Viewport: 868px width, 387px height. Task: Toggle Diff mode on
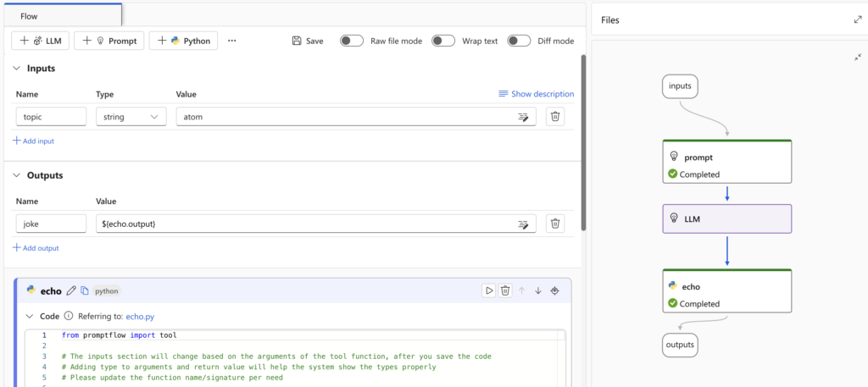tap(519, 41)
